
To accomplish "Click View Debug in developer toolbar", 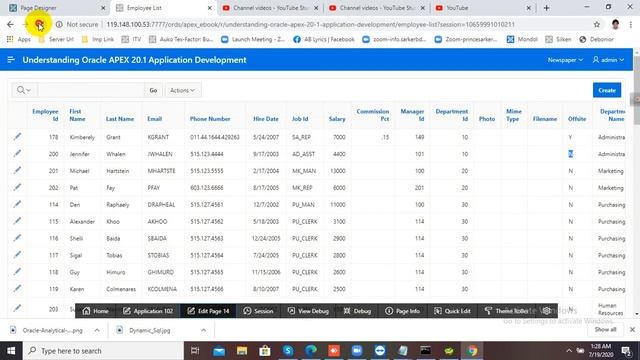I will click(x=308, y=311).
